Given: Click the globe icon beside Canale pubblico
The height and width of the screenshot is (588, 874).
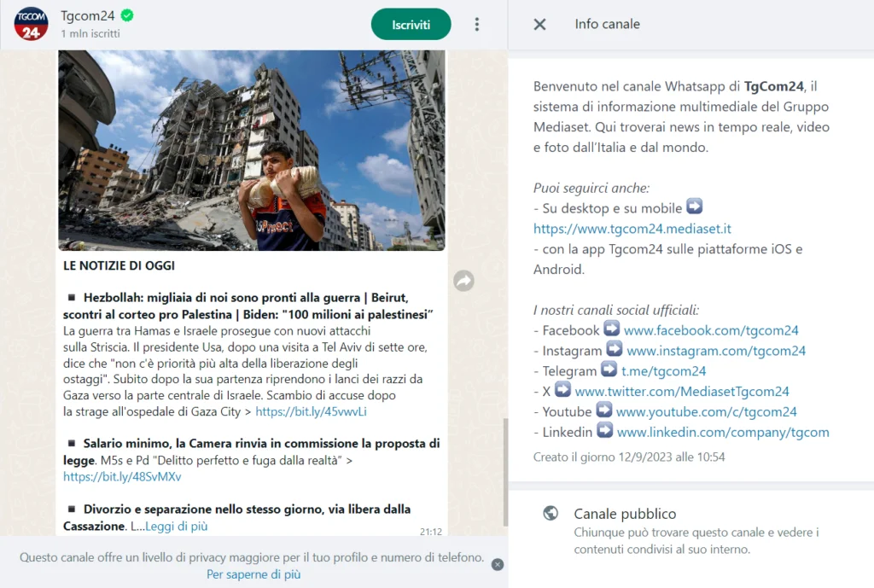Looking at the screenshot, I should [551, 513].
